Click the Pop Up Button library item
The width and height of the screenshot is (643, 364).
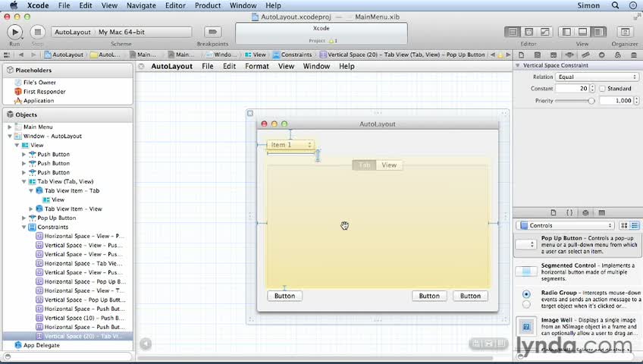[x=579, y=245]
